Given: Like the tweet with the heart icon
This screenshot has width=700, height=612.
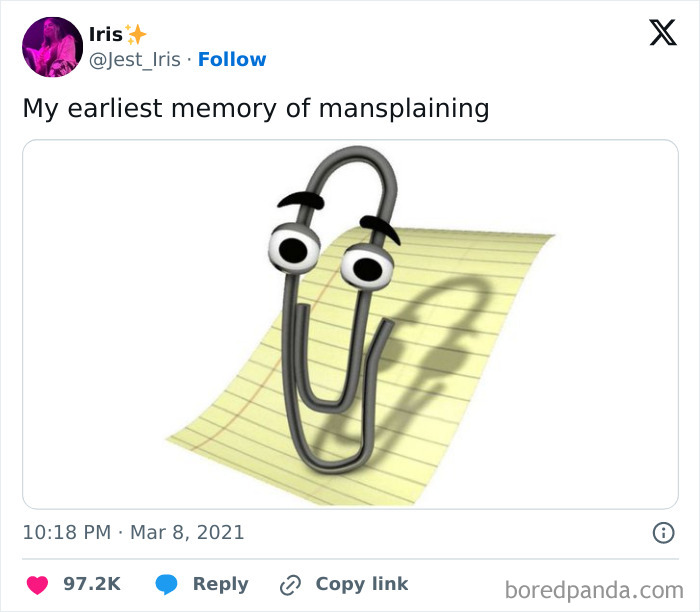Looking at the screenshot, I should [38, 585].
